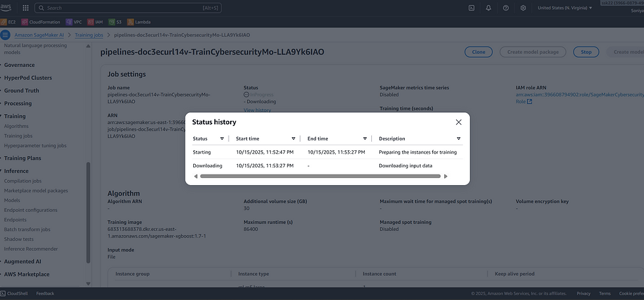This screenshot has height=300, width=644.
Task: Open Compilation jobs in the sidebar
Action: tap(22, 181)
